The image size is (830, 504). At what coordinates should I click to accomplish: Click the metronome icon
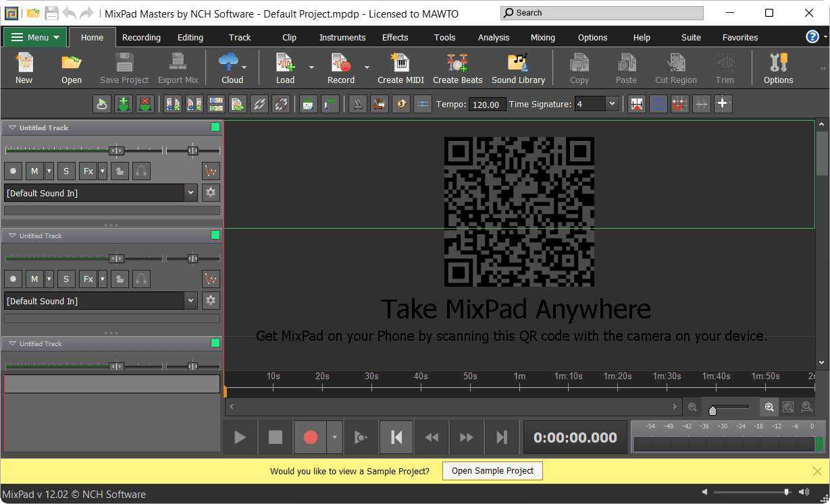[x=358, y=104]
